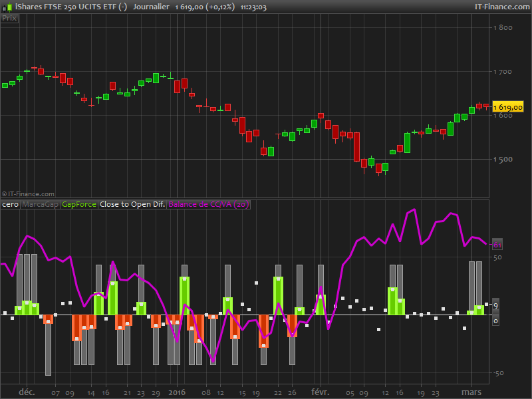The width and height of the screenshot is (532, 399).
Task: Click the 9 value tag on indicator axis
Action: pos(495,306)
